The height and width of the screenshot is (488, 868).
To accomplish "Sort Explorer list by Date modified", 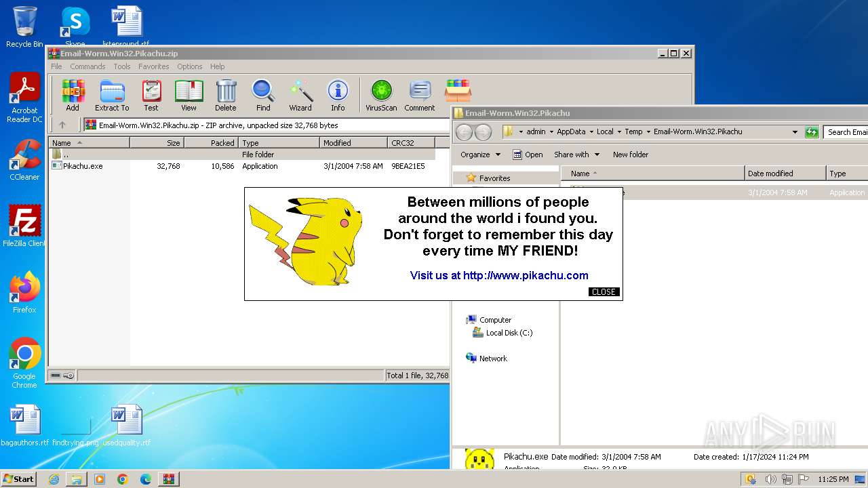I will [x=785, y=174].
